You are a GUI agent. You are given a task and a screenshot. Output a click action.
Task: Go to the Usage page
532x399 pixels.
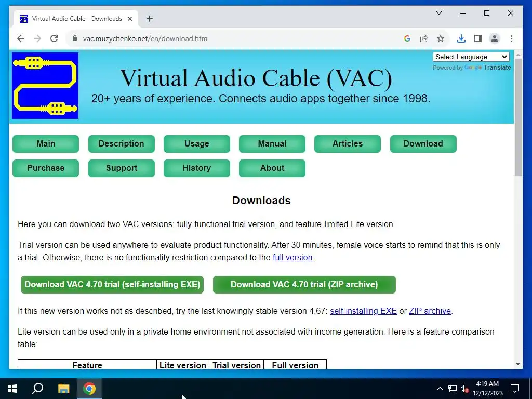click(197, 143)
